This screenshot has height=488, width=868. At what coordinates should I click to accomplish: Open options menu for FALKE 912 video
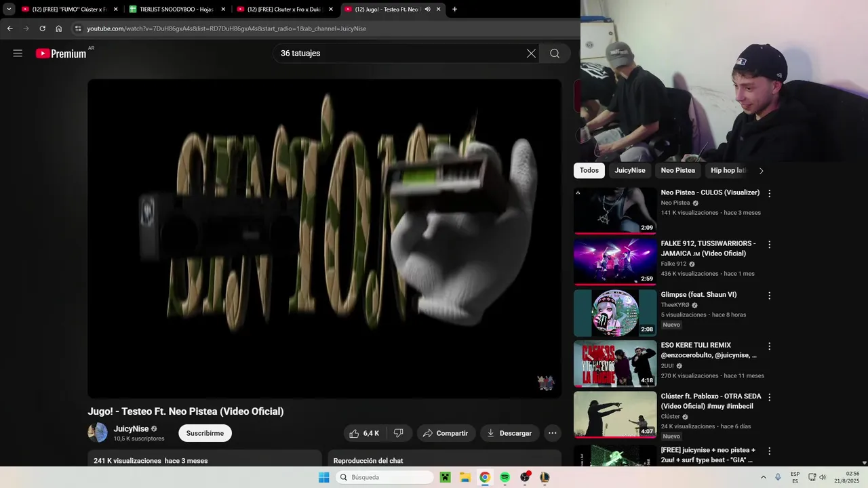(769, 244)
